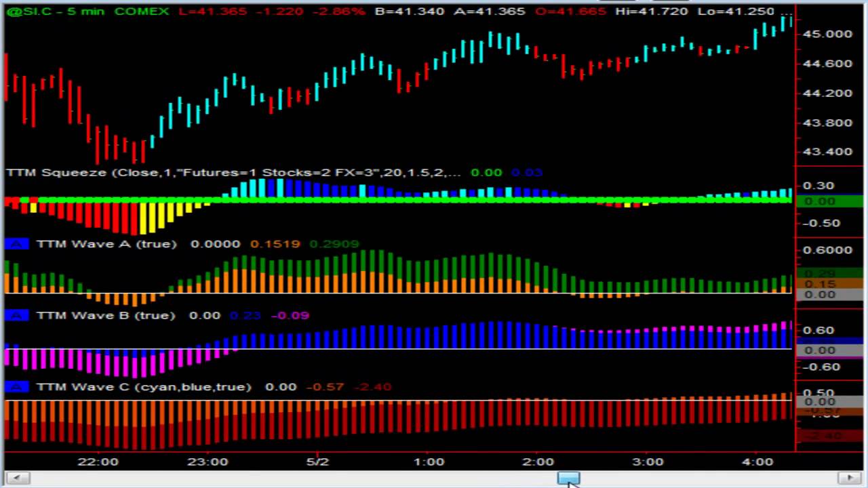Click the A=41.365 ask value

pyautogui.click(x=490, y=12)
